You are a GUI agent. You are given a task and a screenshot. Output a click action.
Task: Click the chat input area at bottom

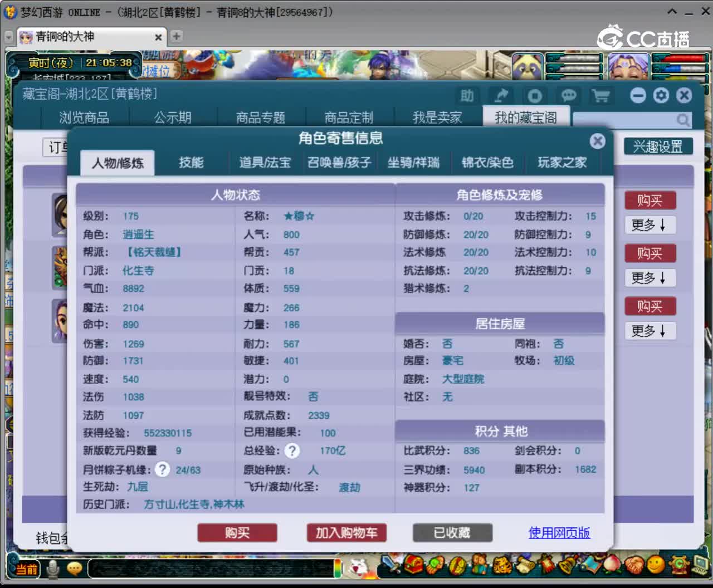click(212, 569)
